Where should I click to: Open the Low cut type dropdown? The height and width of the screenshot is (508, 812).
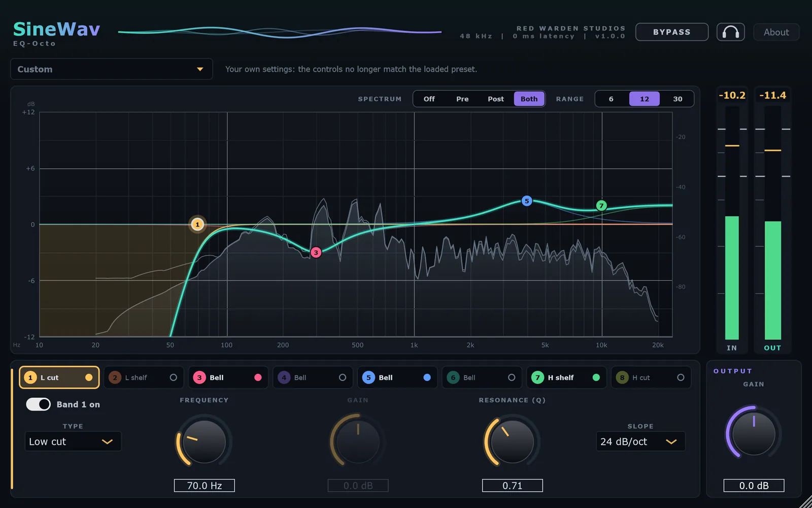pos(73,441)
